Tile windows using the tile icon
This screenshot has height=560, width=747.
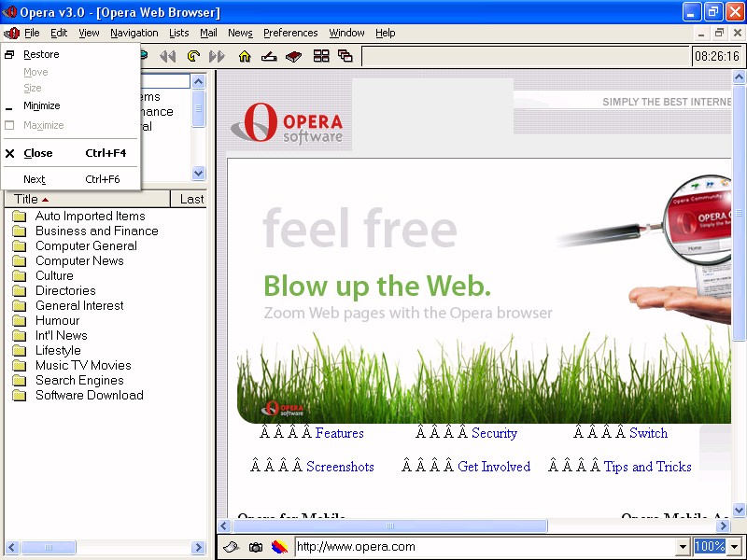click(321, 56)
